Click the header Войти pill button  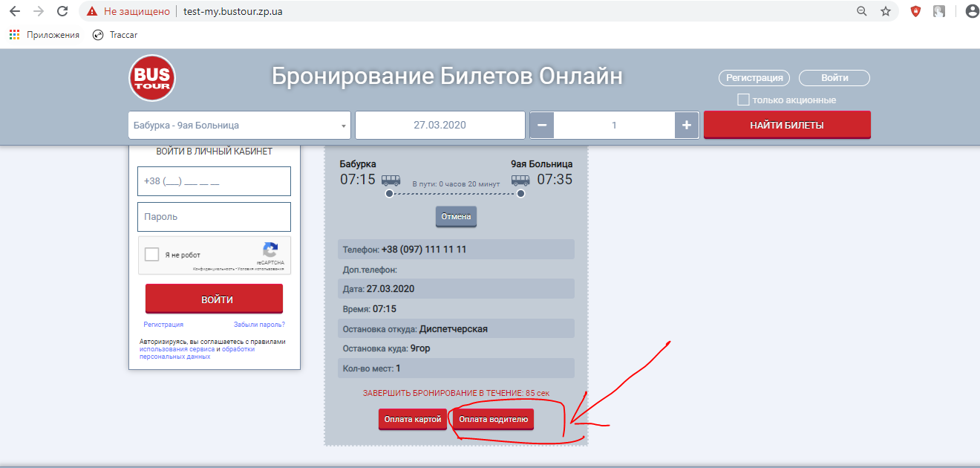pos(834,78)
